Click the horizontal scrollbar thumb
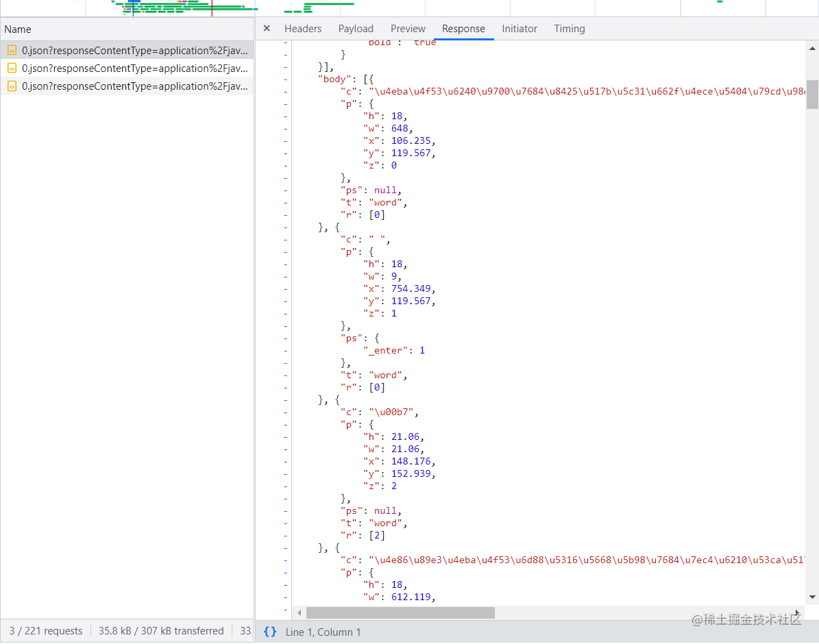Viewport: 819px width, 644px height. click(x=401, y=612)
